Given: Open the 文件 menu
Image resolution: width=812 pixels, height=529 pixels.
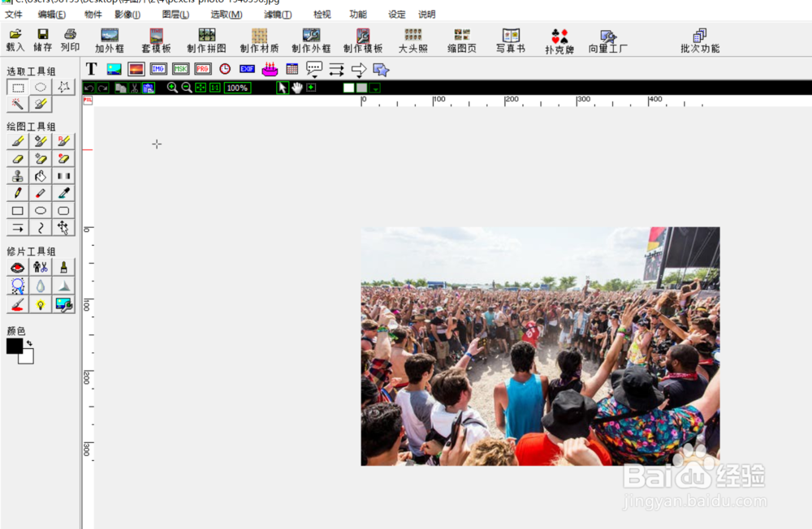Looking at the screenshot, I should click(x=14, y=15).
